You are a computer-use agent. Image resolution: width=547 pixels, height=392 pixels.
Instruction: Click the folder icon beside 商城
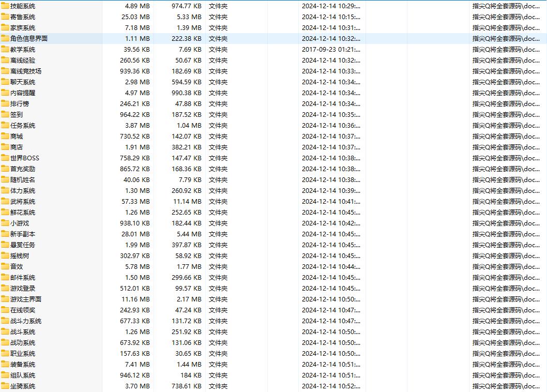coord(5,137)
